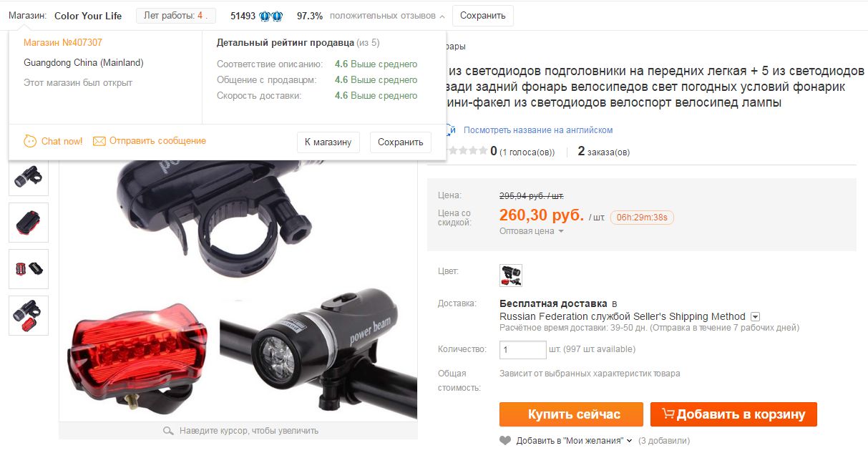Screen dimensions: 868x453
Task: Click Посмотреть название на английском link
Action: point(538,130)
